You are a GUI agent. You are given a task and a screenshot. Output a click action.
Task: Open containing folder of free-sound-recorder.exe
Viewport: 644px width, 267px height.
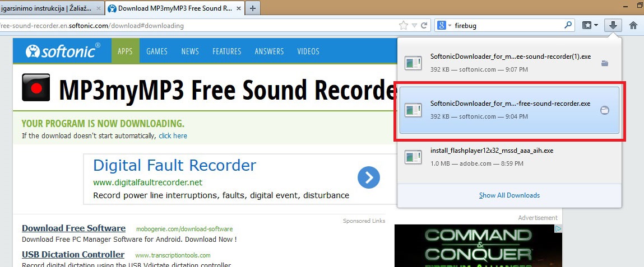point(605,110)
